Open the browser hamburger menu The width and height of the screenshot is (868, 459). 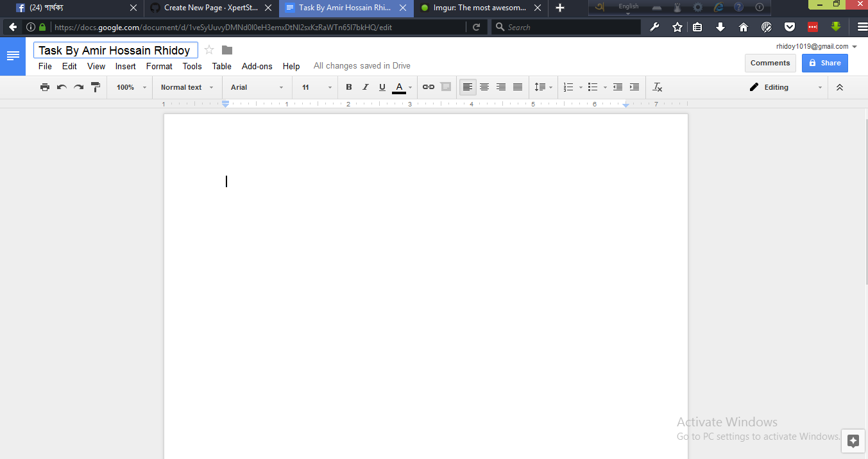[x=863, y=27]
